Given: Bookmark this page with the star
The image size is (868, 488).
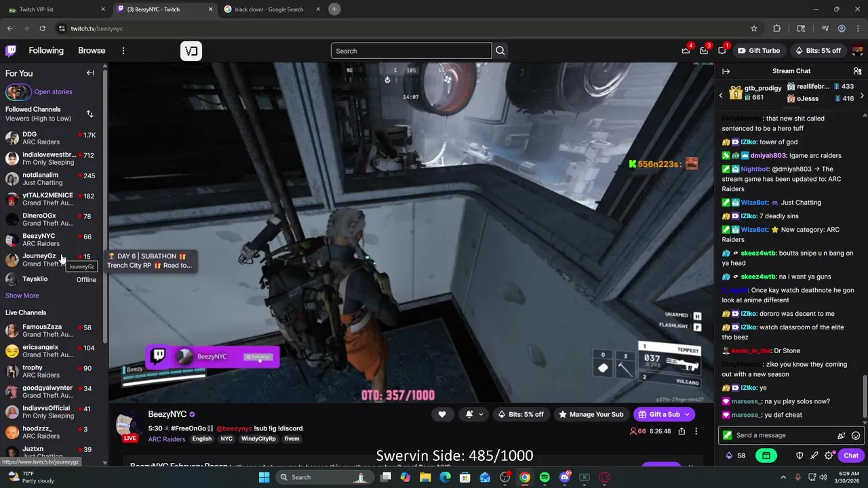Looking at the screenshot, I should click(x=754, y=28).
